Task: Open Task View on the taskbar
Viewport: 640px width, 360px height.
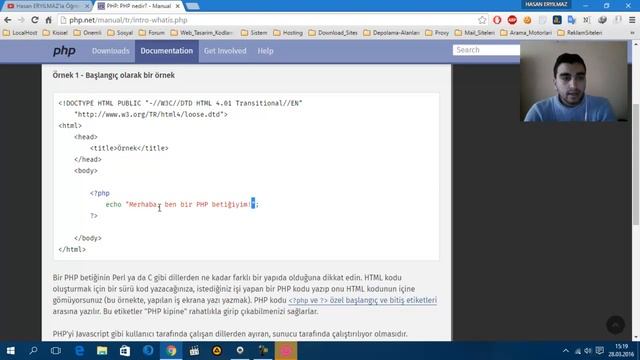Action: tap(56, 351)
